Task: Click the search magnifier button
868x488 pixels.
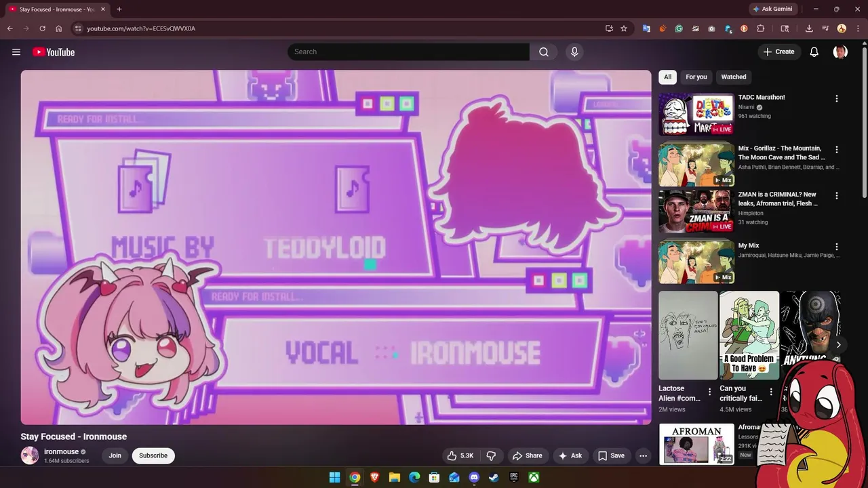Action: [544, 52]
